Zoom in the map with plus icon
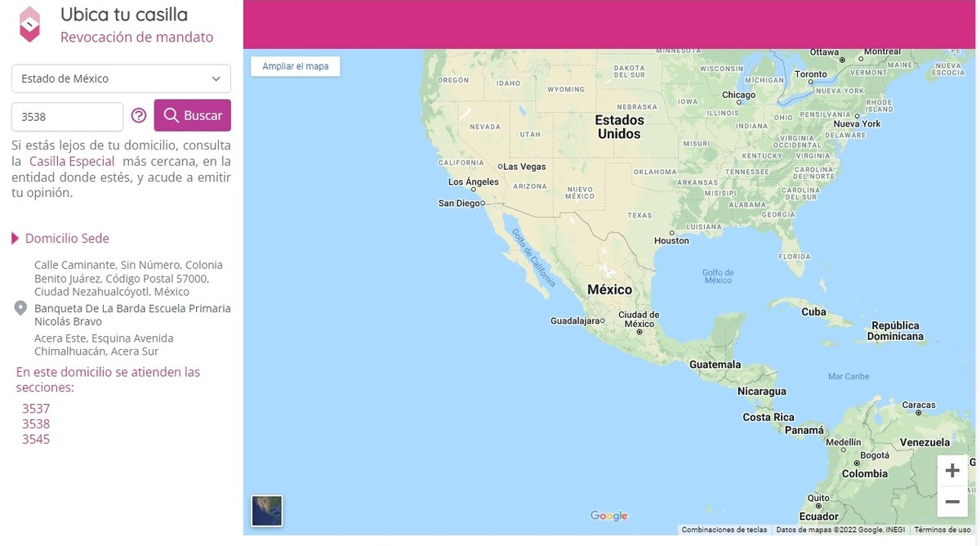Image resolution: width=980 pixels, height=546 pixels. click(951, 471)
